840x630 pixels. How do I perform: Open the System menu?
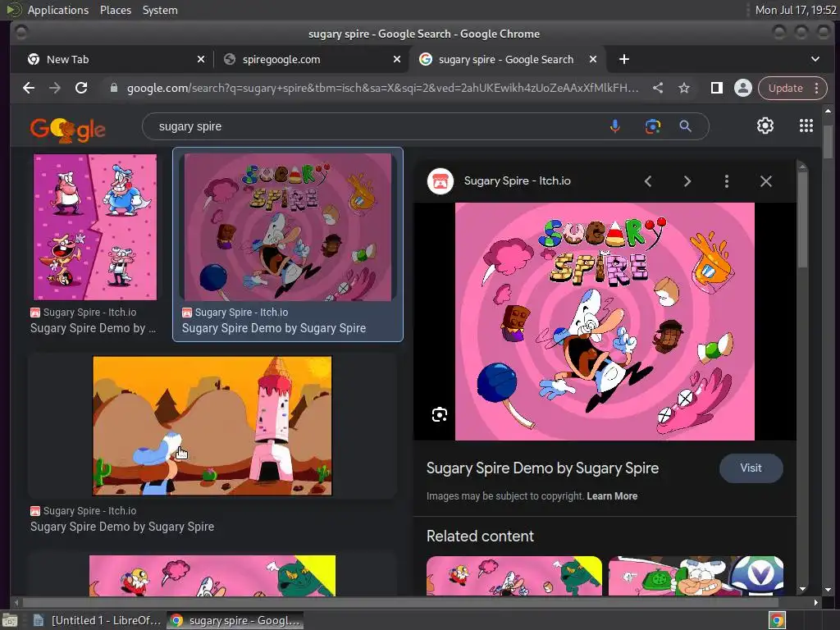(160, 10)
